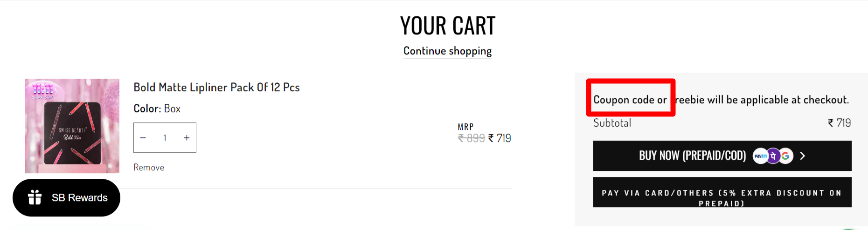The image size is (868, 230).
Task: Click the Google Pay icon on Buy Now
Action: pyautogui.click(x=786, y=156)
